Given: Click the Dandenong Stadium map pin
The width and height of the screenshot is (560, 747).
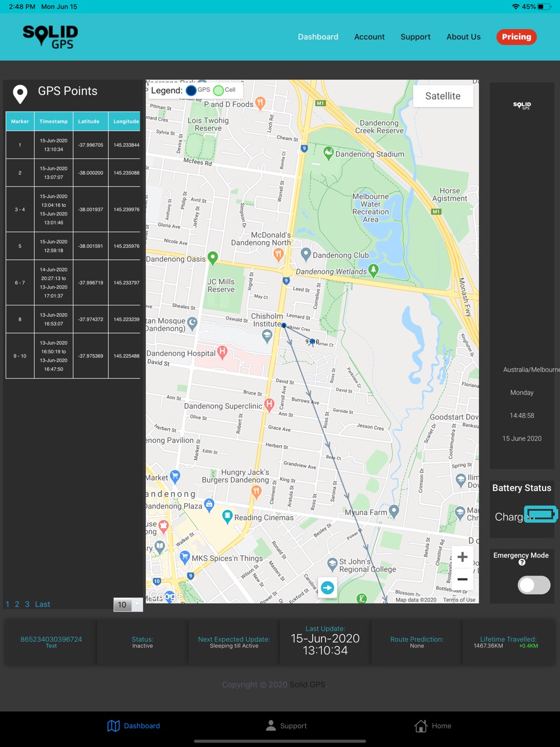Looking at the screenshot, I should coord(328,153).
